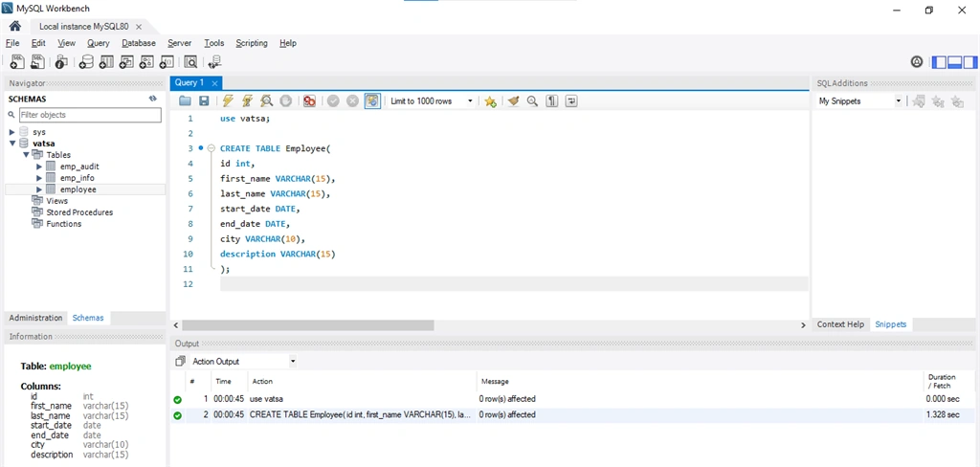
Task: Toggle autocommit mode button
Action: click(372, 101)
